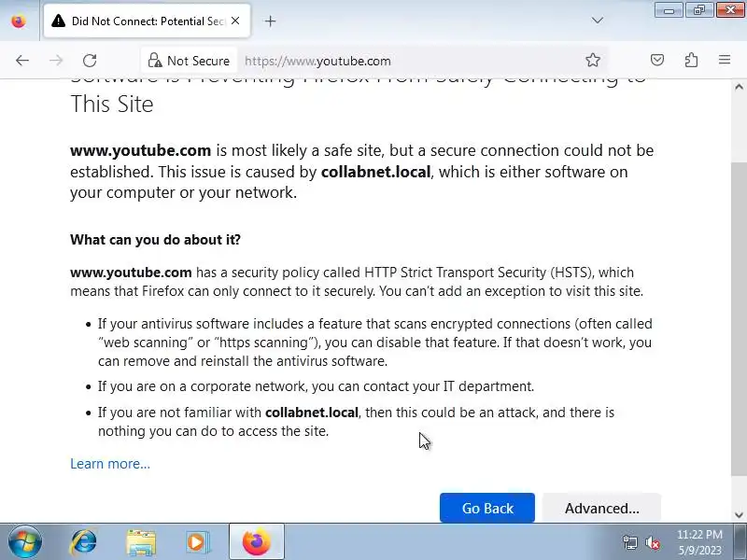Expand the Advanced... options
This screenshot has height=560, width=747.
[x=601, y=509]
